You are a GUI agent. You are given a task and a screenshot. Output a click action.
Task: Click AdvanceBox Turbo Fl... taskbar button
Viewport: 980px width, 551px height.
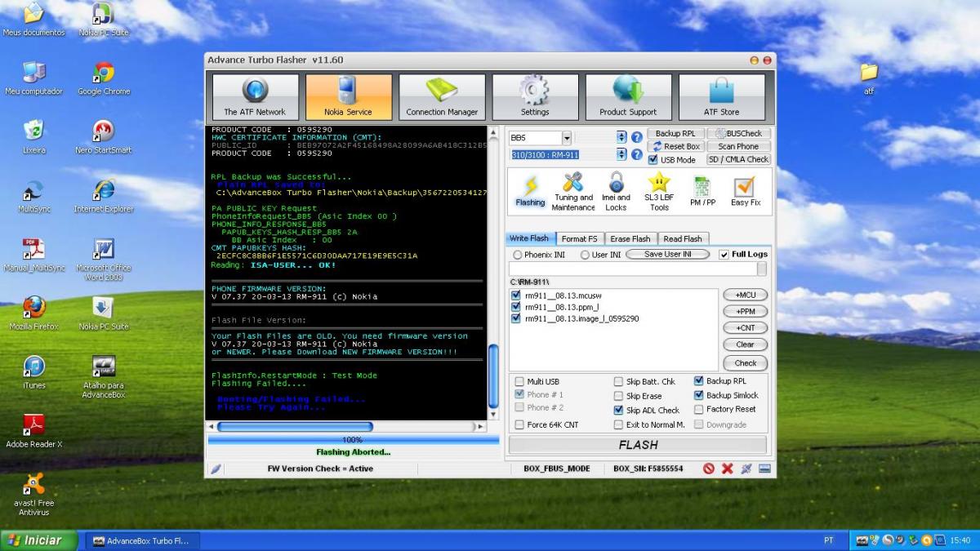pyautogui.click(x=142, y=540)
